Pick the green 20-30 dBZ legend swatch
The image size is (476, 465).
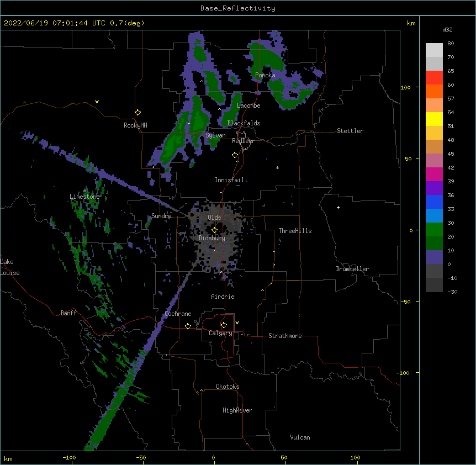[x=434, y=230]
